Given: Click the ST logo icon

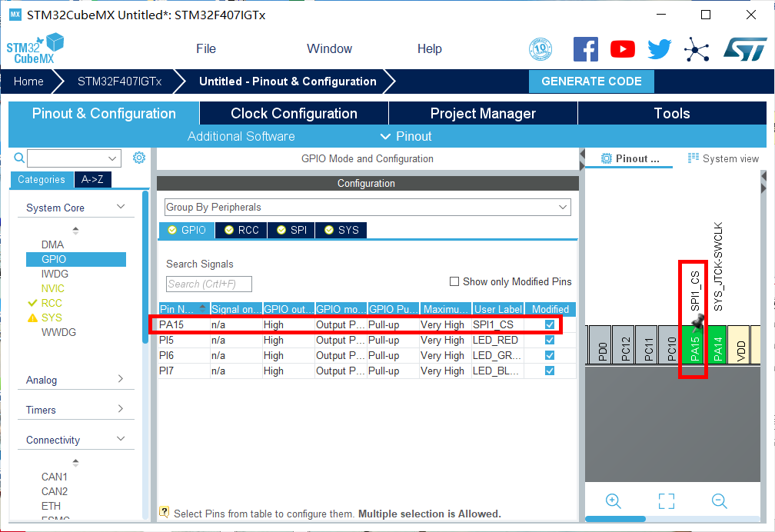Looking at the screenshot, I should coord(744,49).
